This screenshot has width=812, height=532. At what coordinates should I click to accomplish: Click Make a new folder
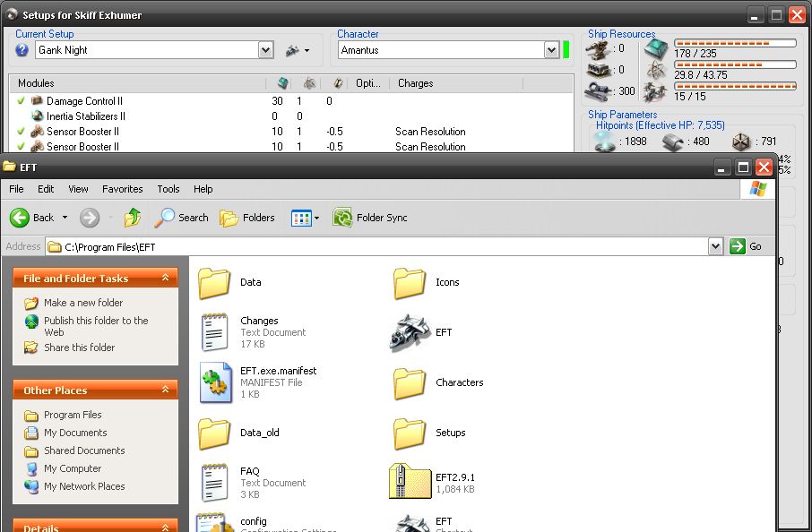pyautogui.click(x=73, y=303)
